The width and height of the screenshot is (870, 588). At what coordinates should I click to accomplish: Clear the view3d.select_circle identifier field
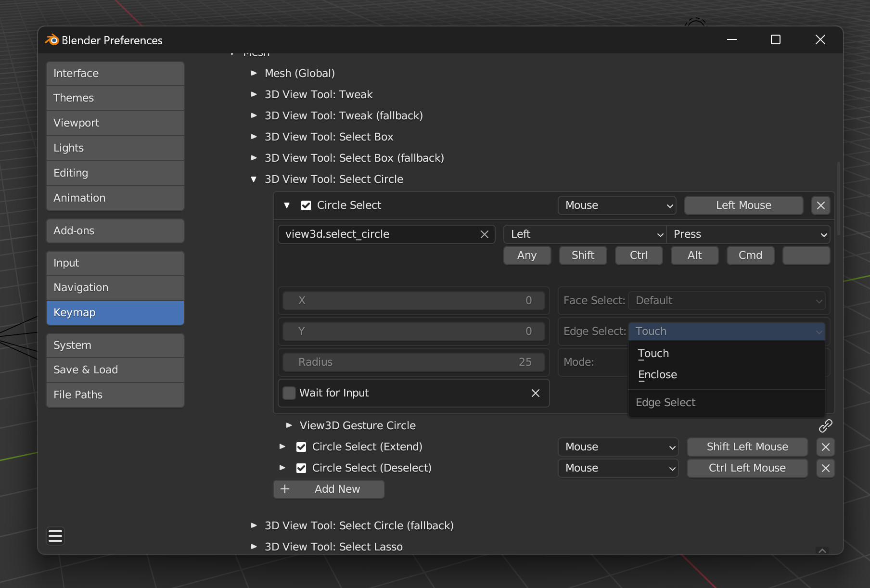(x=485, y=234)
